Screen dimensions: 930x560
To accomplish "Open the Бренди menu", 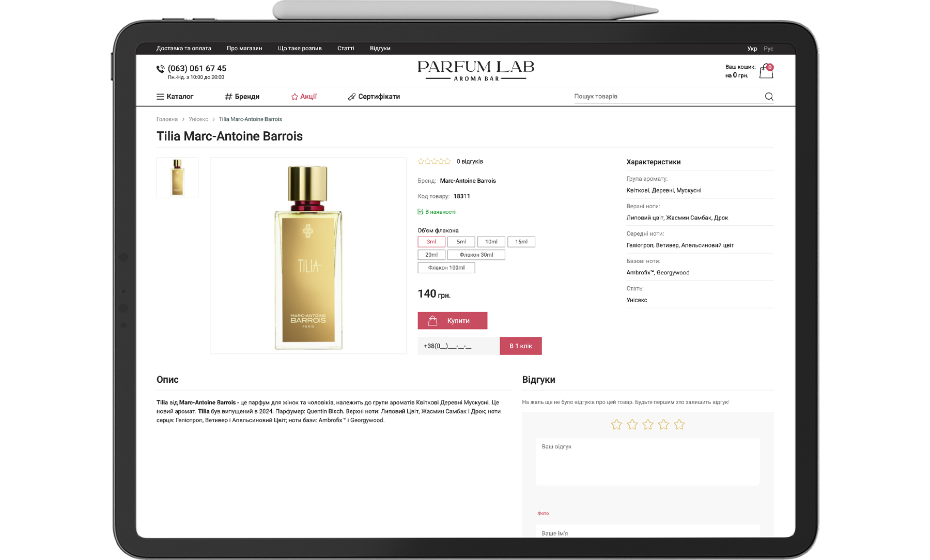I will pos(242,97).
